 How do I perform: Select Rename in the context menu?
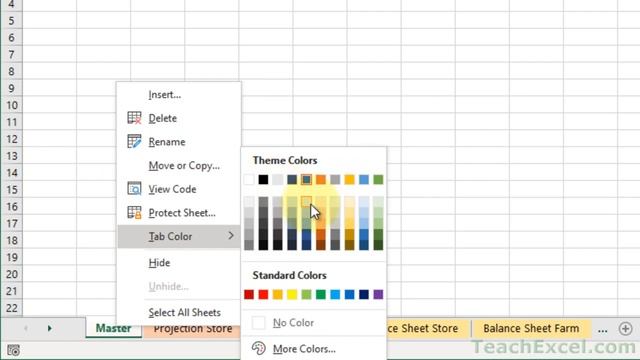(167, 142)
